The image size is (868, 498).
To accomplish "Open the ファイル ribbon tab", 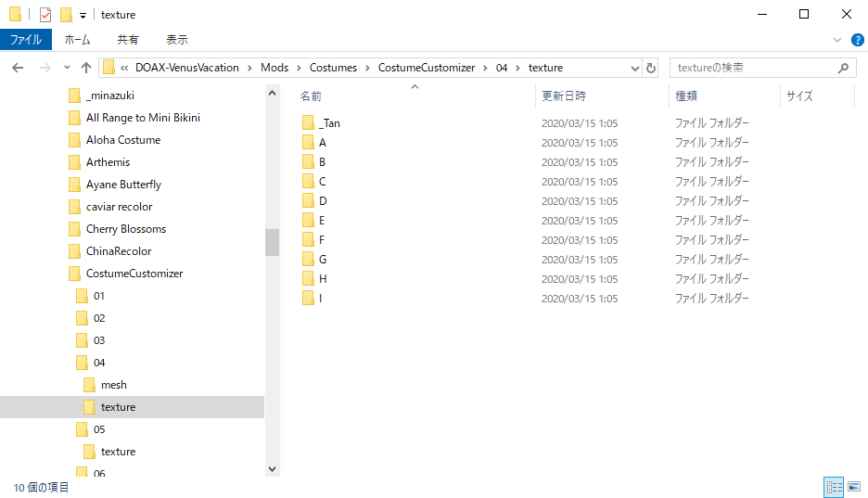I will tap(26, 39).
